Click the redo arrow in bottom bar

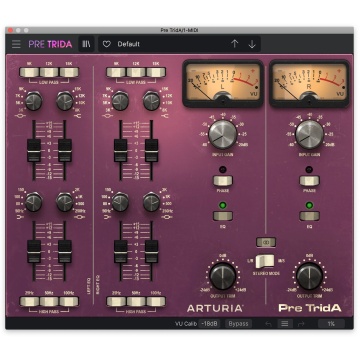click(x=301, y=324)
